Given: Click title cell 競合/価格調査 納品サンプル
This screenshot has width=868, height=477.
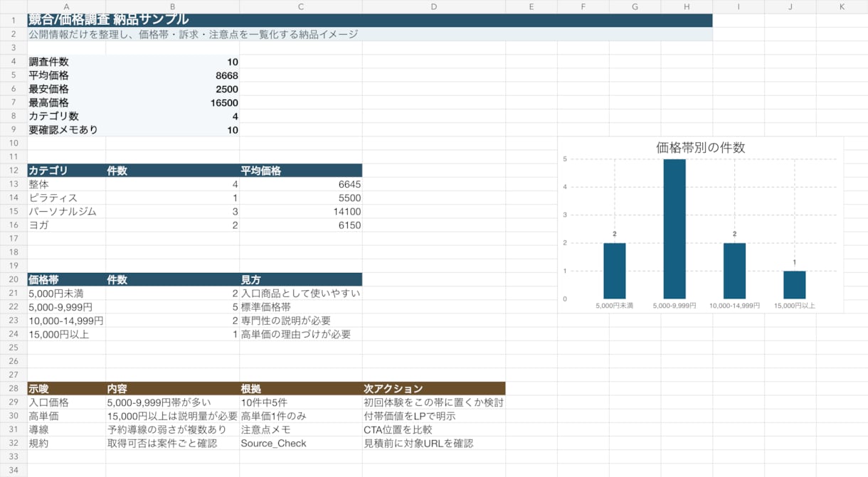Looking at the screenshot, I should 369,20.
